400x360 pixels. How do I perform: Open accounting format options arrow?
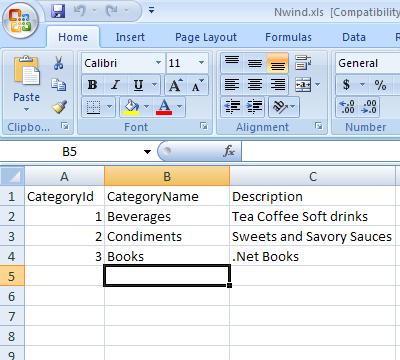(362, 85)
